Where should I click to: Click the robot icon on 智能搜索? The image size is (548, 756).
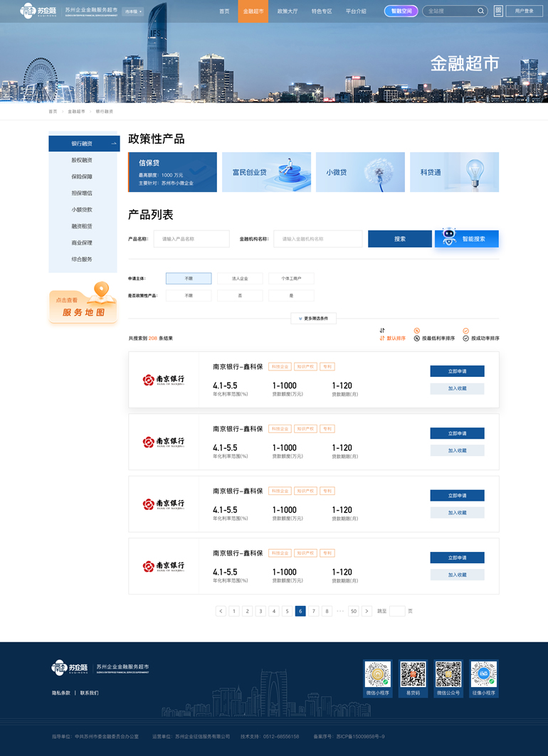tap(448, 238)
